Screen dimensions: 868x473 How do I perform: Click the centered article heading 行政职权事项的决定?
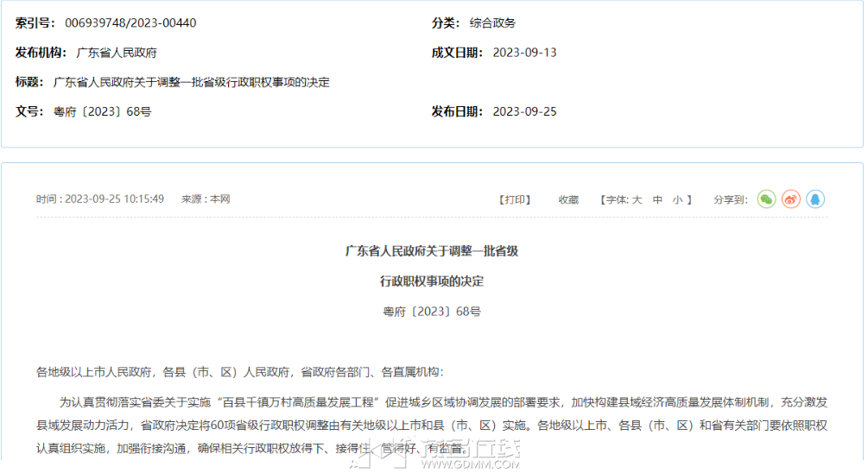coord(432,281)
